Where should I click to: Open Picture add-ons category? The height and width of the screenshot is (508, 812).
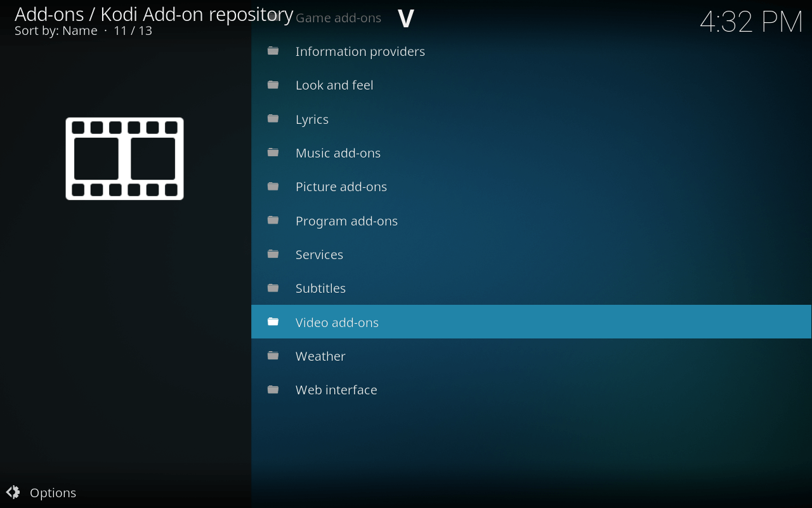(532, 186)
